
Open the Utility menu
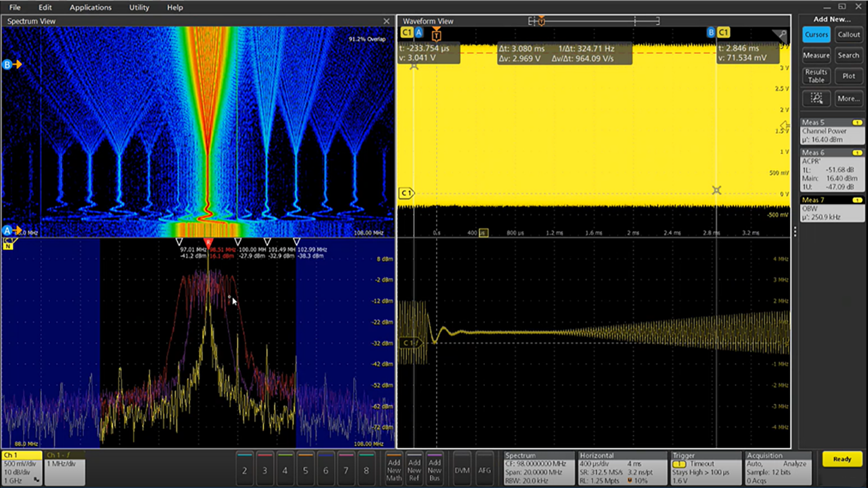click(x=138, y=7)
